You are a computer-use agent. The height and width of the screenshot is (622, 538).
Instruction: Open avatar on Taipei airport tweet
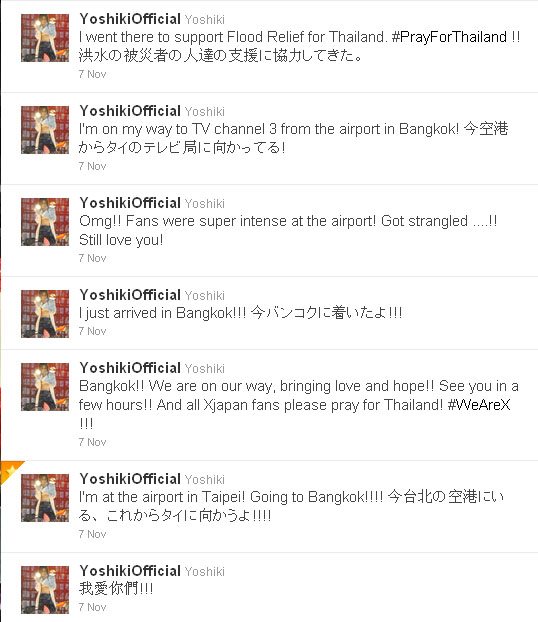coord(45,498)
